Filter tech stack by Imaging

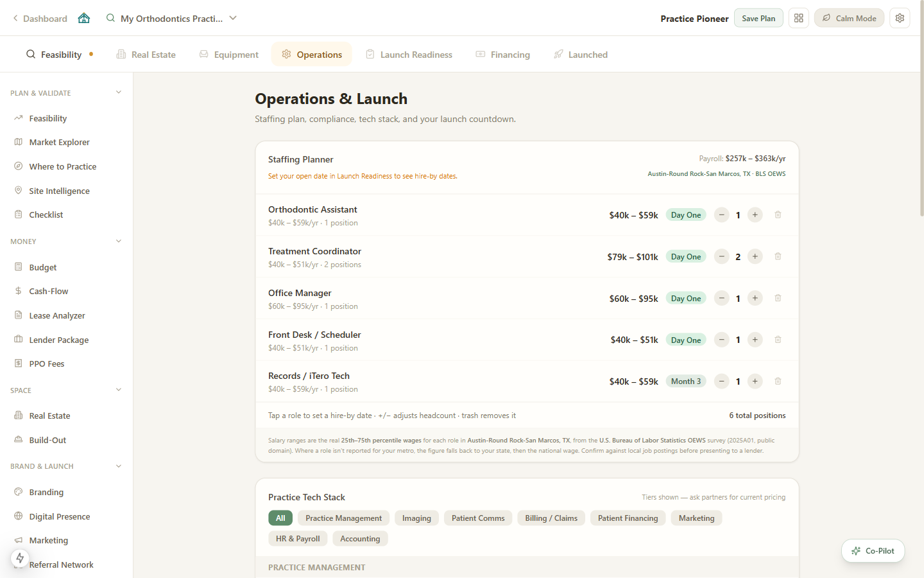click(x=416, y=518)
